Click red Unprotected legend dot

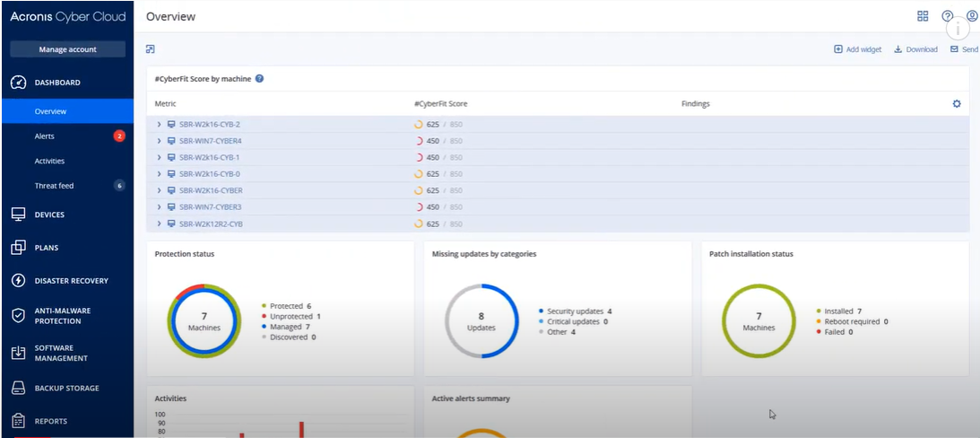(264, 317)
